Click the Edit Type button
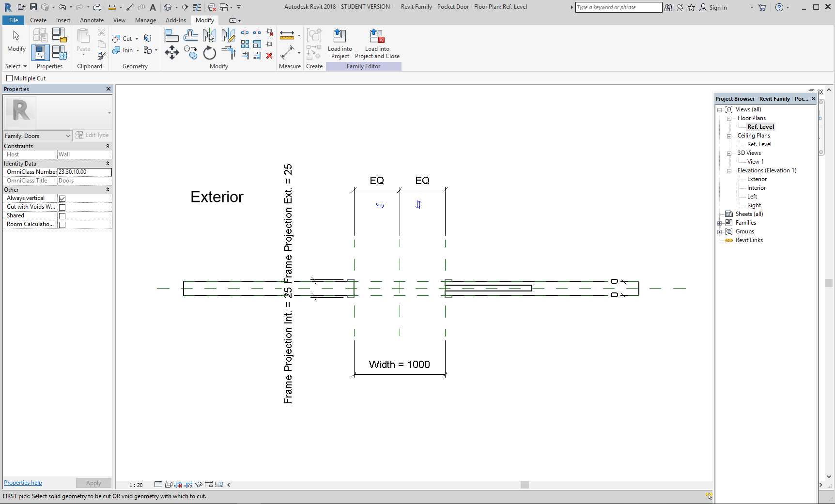This screenshot has height=504, width=835. click(x=93, y=135)
